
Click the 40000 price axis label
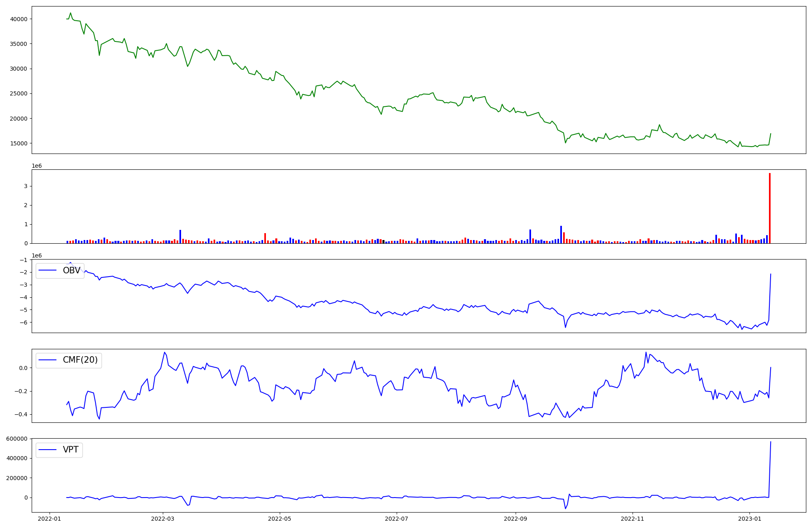click(x=18, y=19)
